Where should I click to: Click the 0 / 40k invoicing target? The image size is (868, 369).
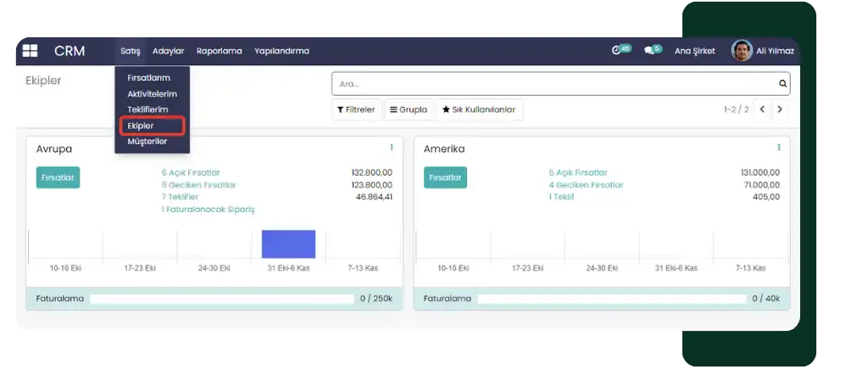click(x=766, y=299)
